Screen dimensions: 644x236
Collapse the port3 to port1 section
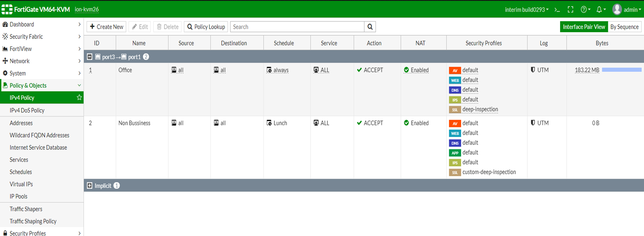90,57
